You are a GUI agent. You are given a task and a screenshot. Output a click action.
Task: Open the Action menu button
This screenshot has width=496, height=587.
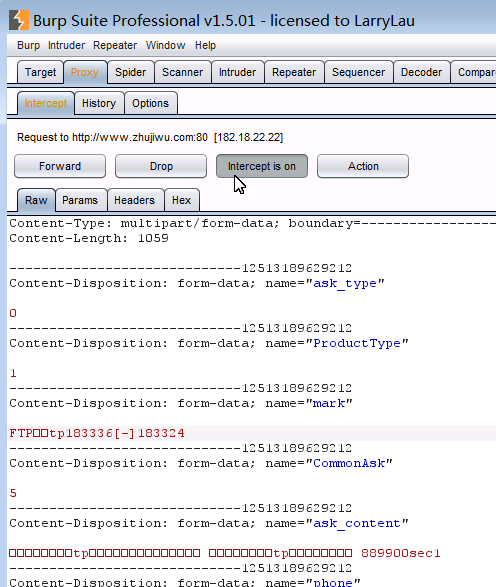[363, 166]
